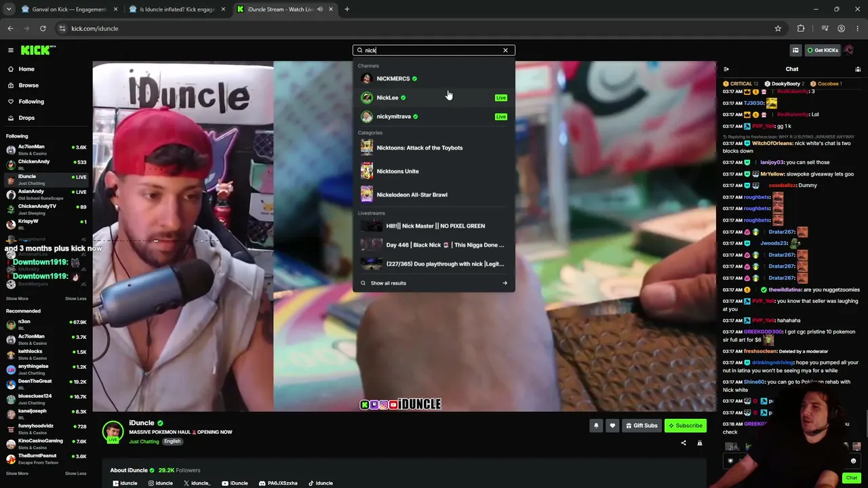The width and height of the screenshot is (868, 488).
Task: Open Ac7ionMan in the Following list
Action: (x=46, y=150)
